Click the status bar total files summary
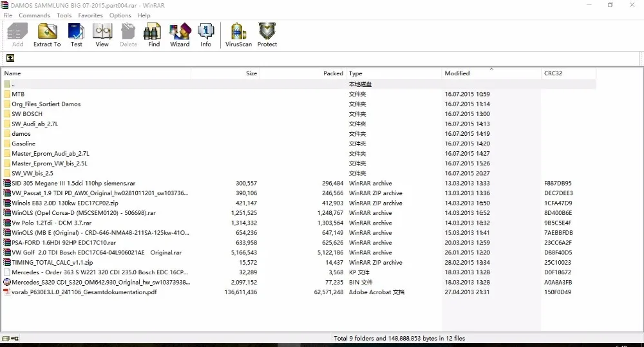 pos(399,339)
